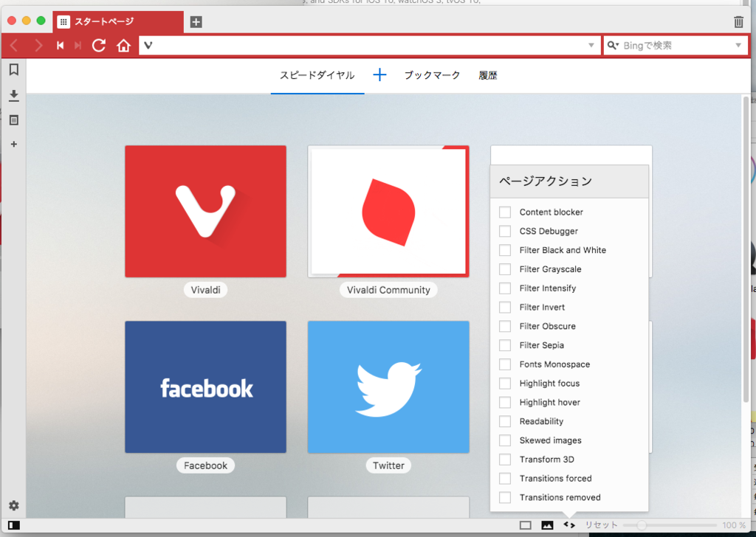The image size is (756, 537).
Task: Toggle Skewed images checkbox
Action: (505, 440)
